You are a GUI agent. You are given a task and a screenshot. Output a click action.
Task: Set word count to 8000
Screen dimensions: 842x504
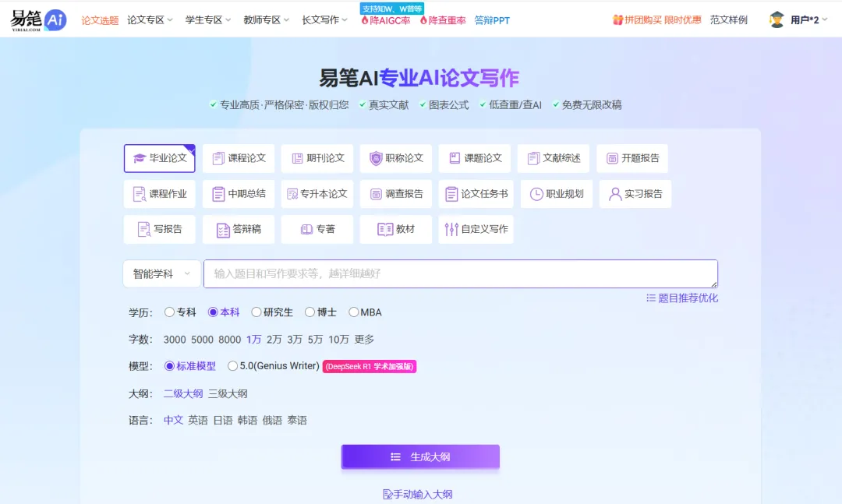click(229, 339)
